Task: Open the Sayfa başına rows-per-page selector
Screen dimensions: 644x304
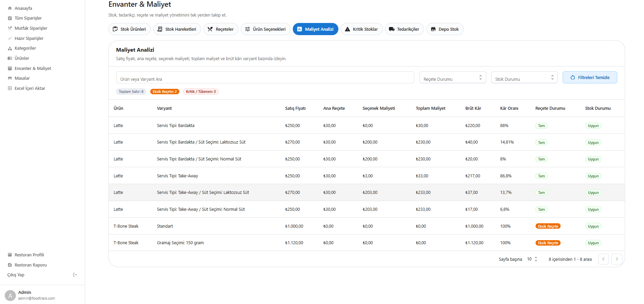Action: pyautogui.click(x=532, y=259)
